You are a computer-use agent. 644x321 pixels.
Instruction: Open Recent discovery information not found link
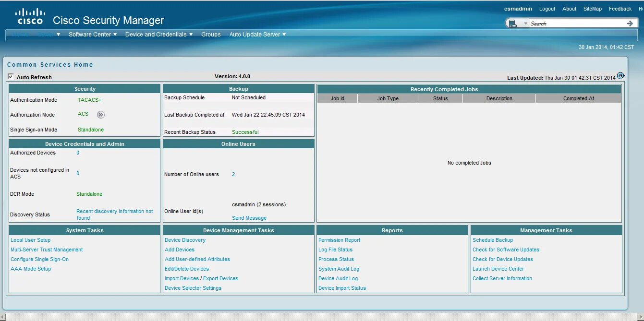coord(114,214)
